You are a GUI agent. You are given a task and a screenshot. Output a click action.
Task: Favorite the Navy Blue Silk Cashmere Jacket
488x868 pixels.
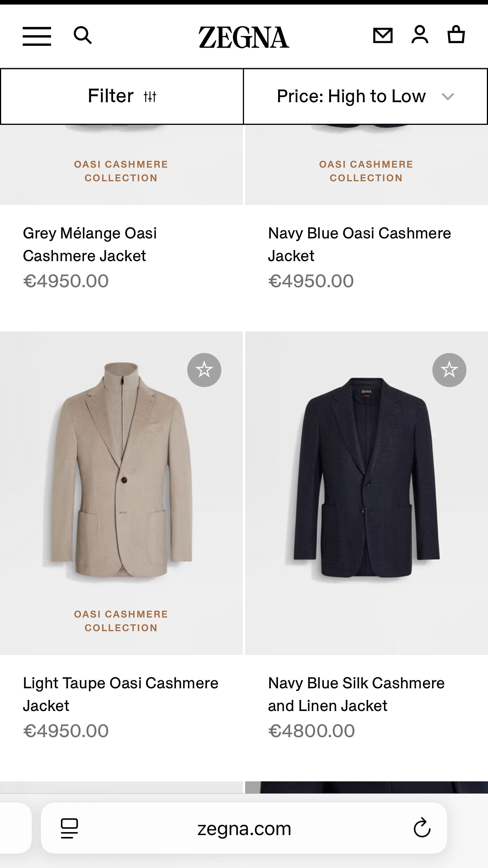[449, 370]
